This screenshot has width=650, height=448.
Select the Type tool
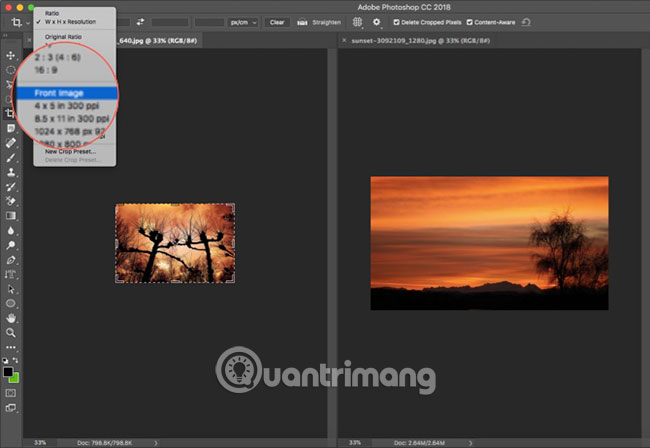point(11,274)
